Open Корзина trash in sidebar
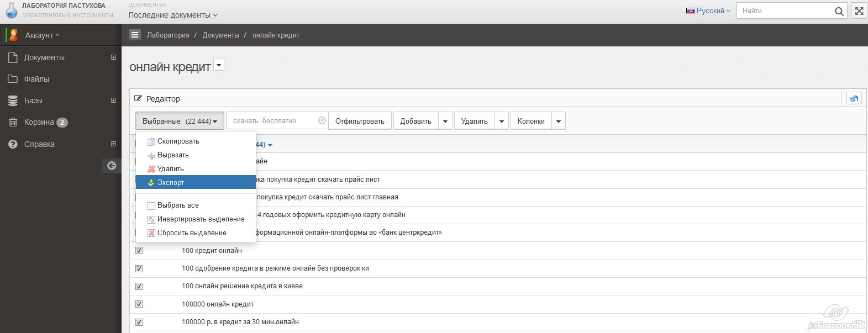Viewport: 868px width, 333px height. (x=39, y=122)
